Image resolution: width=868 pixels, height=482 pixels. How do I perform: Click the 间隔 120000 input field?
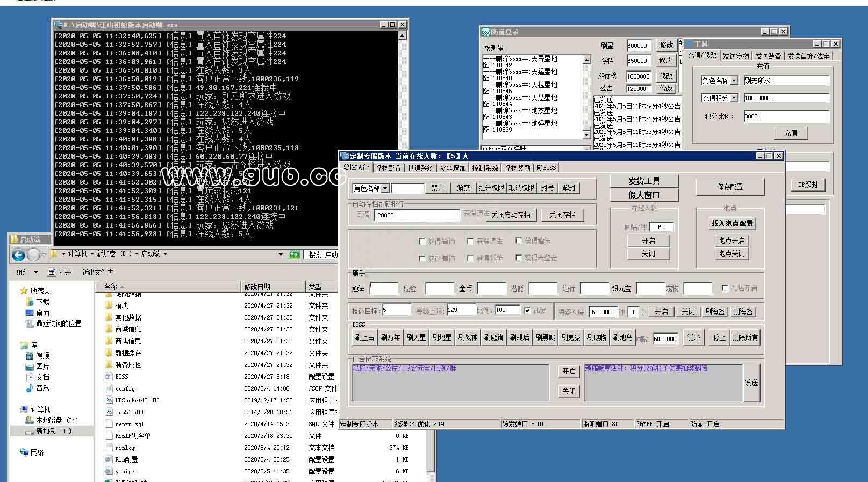[417, 215]
